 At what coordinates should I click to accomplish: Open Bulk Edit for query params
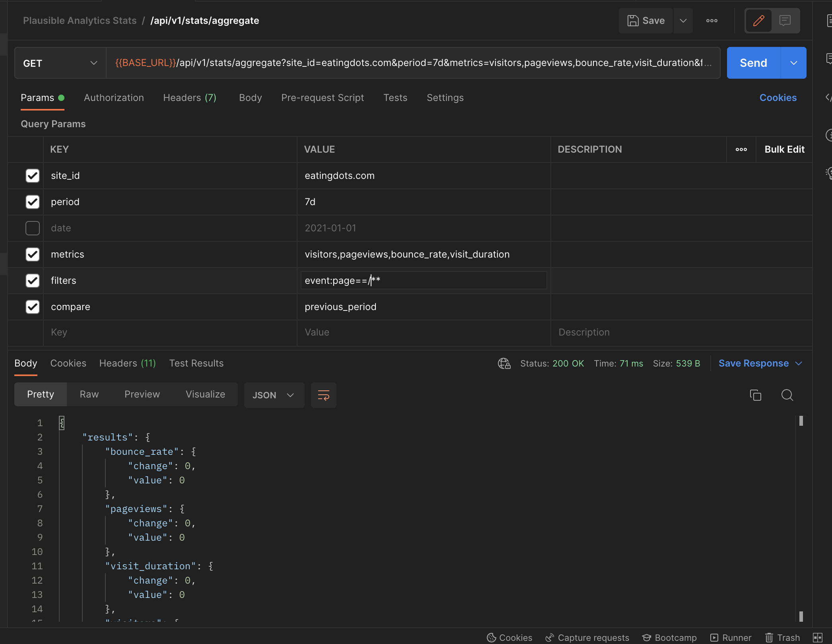click(784, 149)
